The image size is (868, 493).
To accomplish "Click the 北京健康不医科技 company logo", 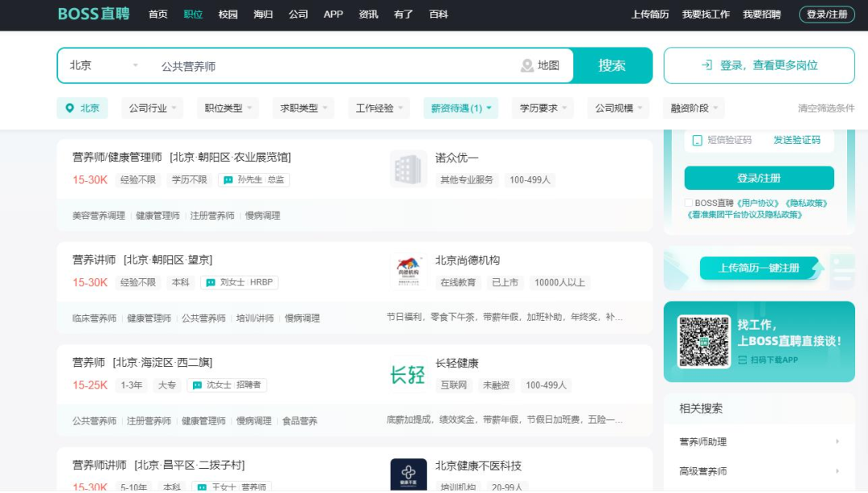I will tap(408, 475).
